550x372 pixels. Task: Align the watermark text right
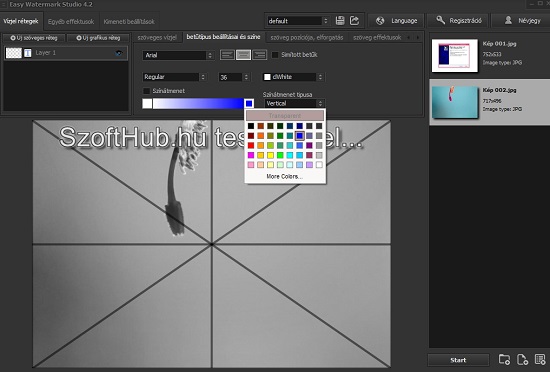(x=260, y=55)
